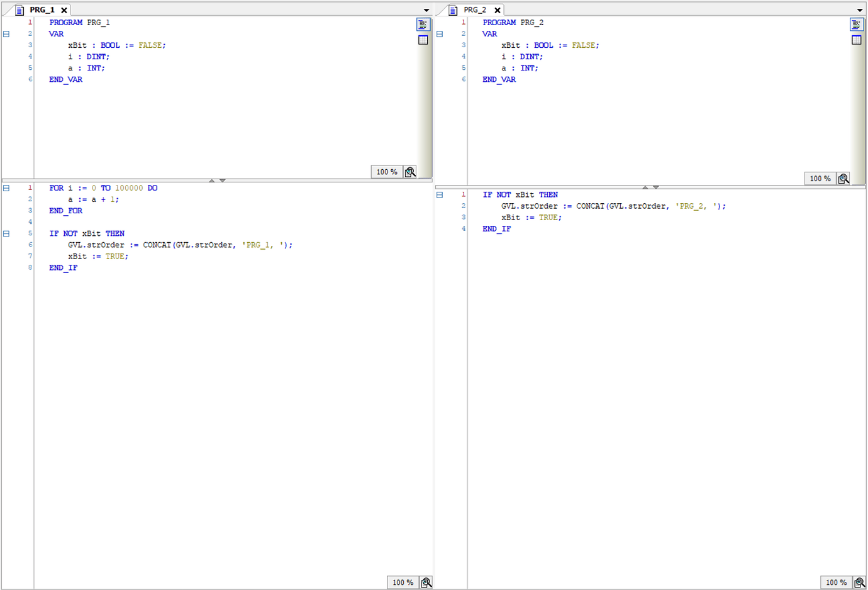Click the 100 % zoom button in PRG_2 implementation
Screen dimensions: 868x590
836,582
